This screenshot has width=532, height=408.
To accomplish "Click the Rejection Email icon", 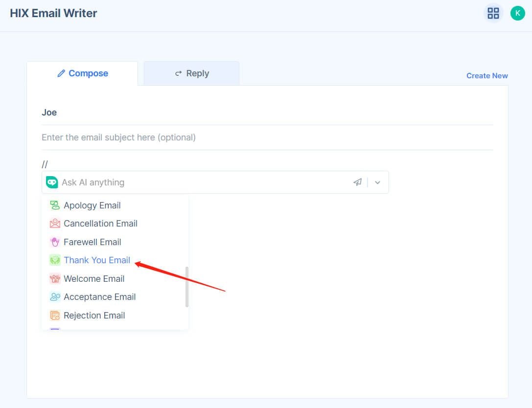I will tap(55, 316).
